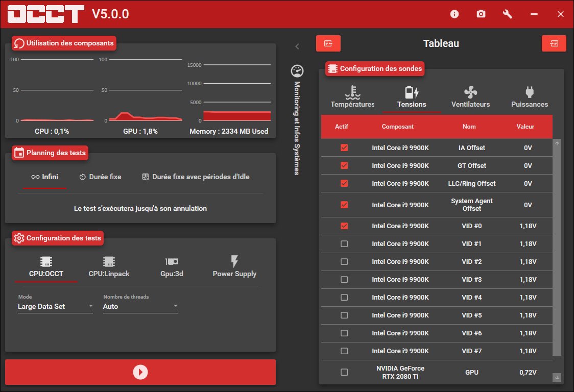The image size is (574, 392).
Task: Start the test with the play button
Action: coord(140,372)
